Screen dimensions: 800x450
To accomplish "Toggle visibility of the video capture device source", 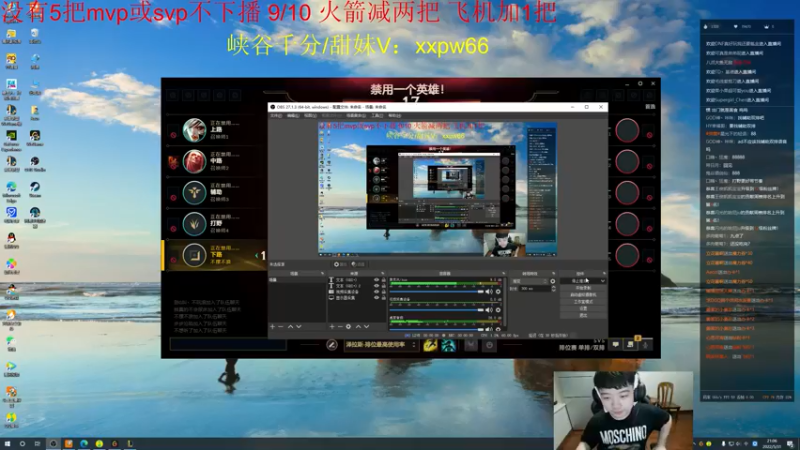I will (x=377, y=292).
